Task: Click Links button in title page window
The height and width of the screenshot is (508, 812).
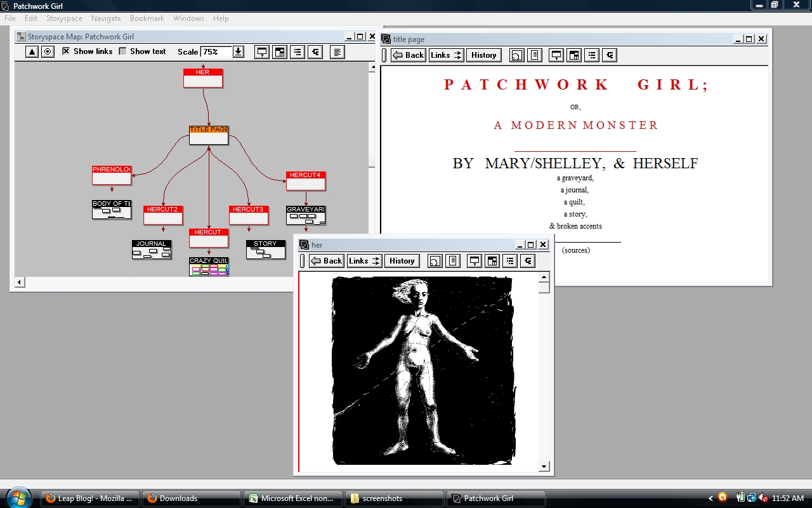Action: [x=447, y=55]
